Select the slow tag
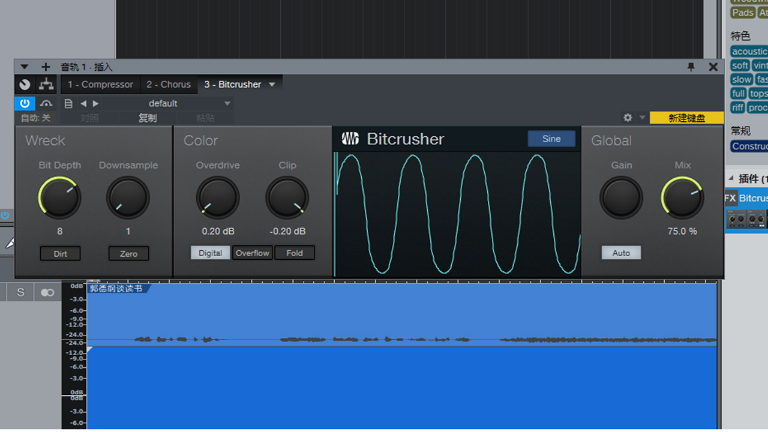 [x=742, y=79]
